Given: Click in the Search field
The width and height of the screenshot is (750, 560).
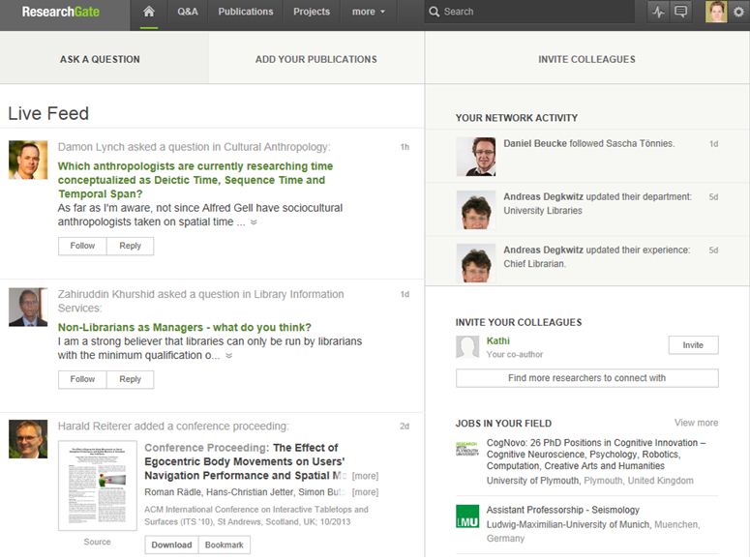Looking at the screenshot, I should pos(529,12).
